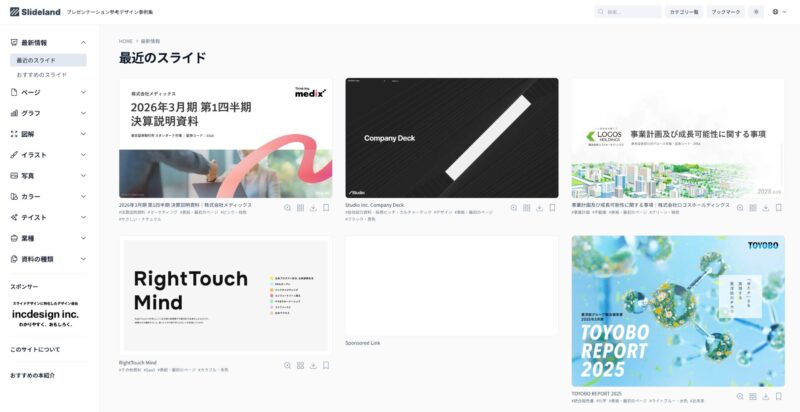Download the TOYOBO REPORT 2025 slide
This screenshot has width=800, height=412.
coord(766,396)
